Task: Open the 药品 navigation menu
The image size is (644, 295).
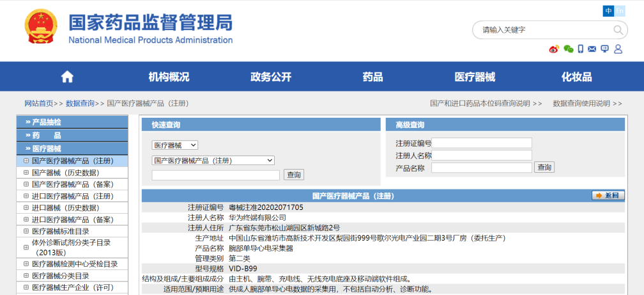Action: pyautogui.click(x=373, y=77)
